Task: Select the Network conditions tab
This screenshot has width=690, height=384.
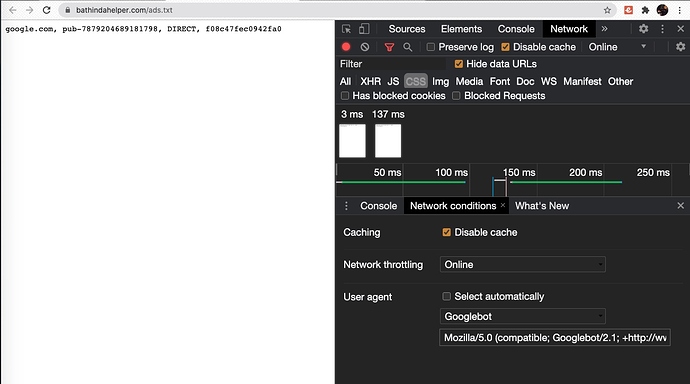Action: tap(453, 206)
